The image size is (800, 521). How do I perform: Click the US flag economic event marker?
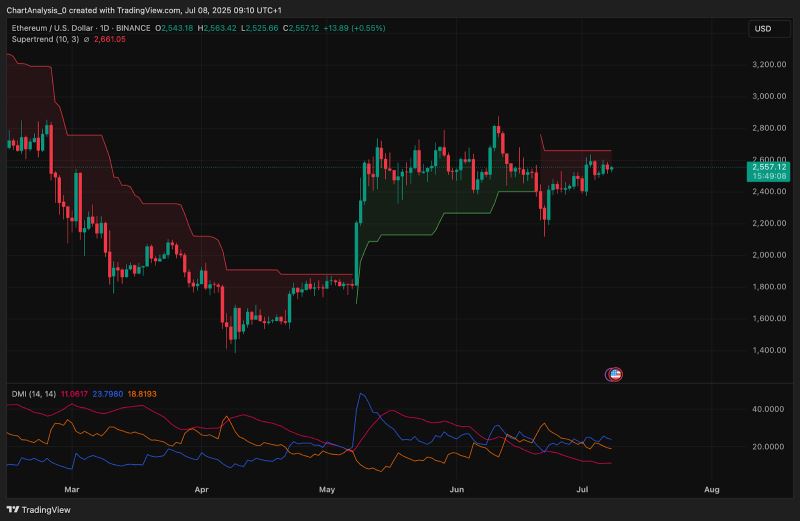coord(615,375)
